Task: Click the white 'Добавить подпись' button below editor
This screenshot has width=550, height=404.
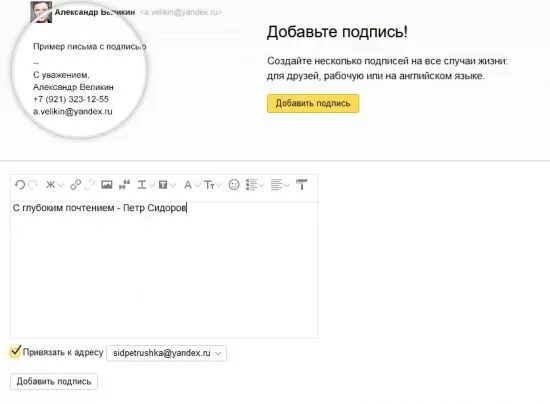Action: 54,382
